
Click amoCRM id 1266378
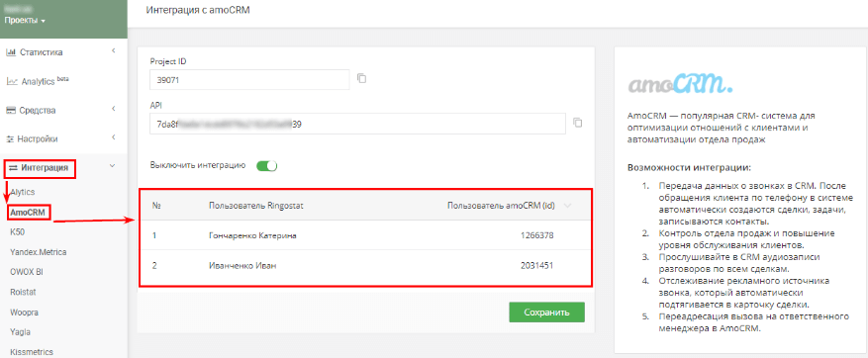[537, 235]
